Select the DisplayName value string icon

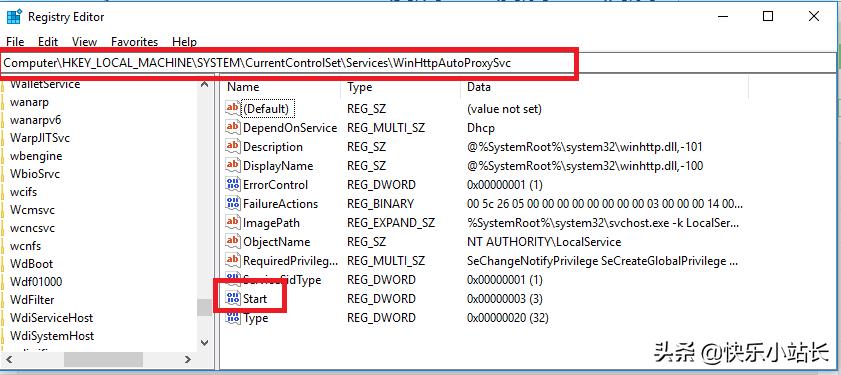click(x=233, y=166)
